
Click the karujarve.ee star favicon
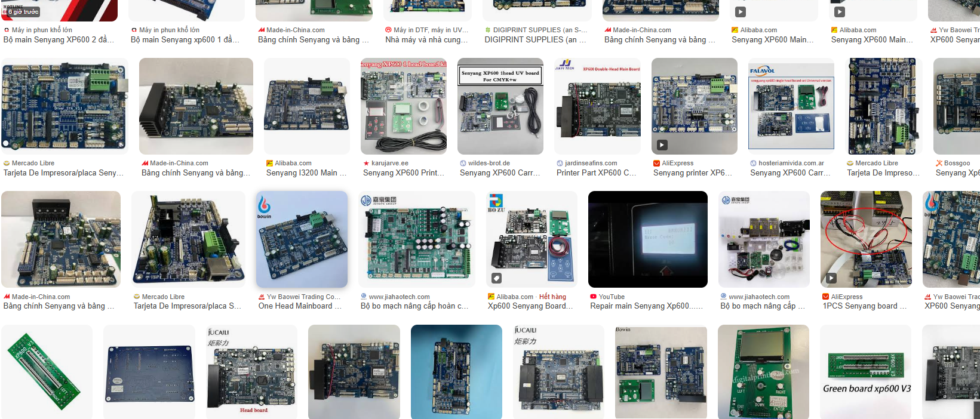(366, 163)
